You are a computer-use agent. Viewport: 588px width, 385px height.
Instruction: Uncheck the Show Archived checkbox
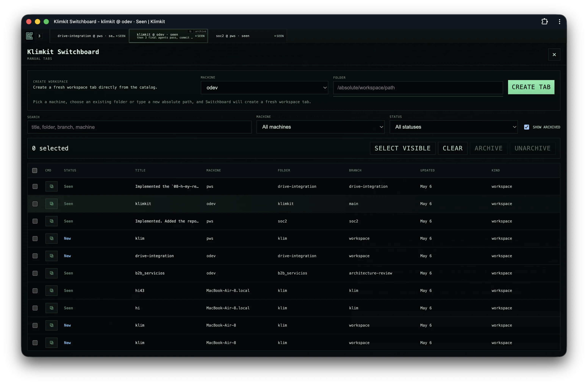click(x=526, y=127)
